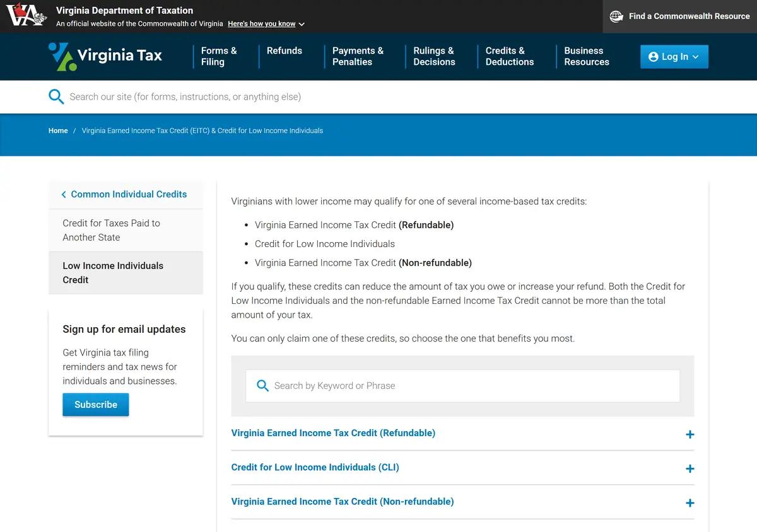Click the Here's how you know link
The height and width of the screenshot is (532, 757).
pos(262,24)
